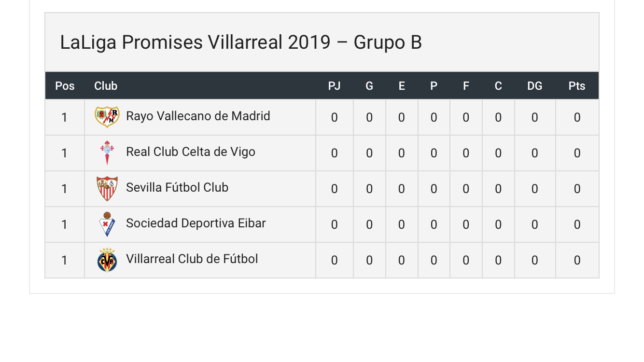644x362 pixels.
Task: Click the Eibar club crest
Action: point(107,224)
